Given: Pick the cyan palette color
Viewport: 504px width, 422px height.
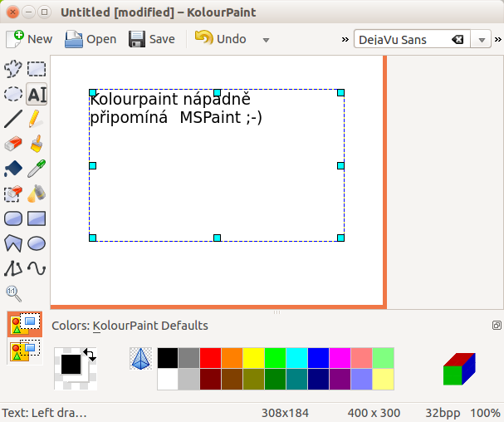Looking at the screenshot, I should [296, 358].
